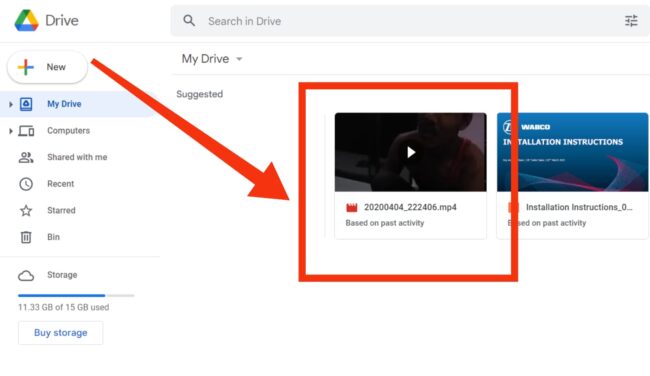Viewport: 650px width, 376px height.
Task: Click into Search in Drive field
Action: pos(410,21)
